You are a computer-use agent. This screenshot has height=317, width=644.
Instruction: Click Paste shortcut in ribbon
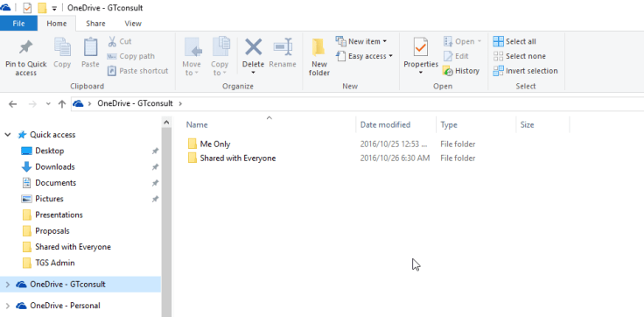click(x=138, y=71)
